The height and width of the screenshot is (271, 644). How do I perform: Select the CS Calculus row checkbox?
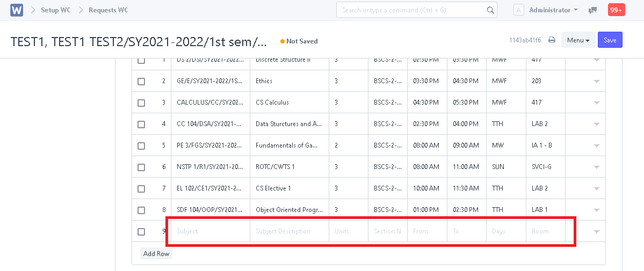click(141, 103)
